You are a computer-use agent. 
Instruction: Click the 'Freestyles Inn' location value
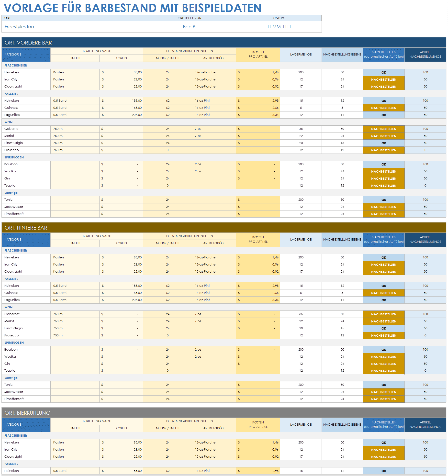(x=19, y=27)
